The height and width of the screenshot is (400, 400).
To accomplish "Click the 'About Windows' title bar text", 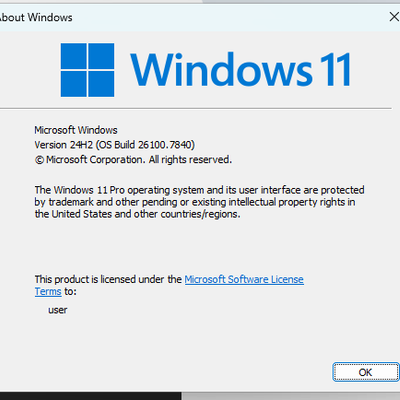I will tap(36, 17).
